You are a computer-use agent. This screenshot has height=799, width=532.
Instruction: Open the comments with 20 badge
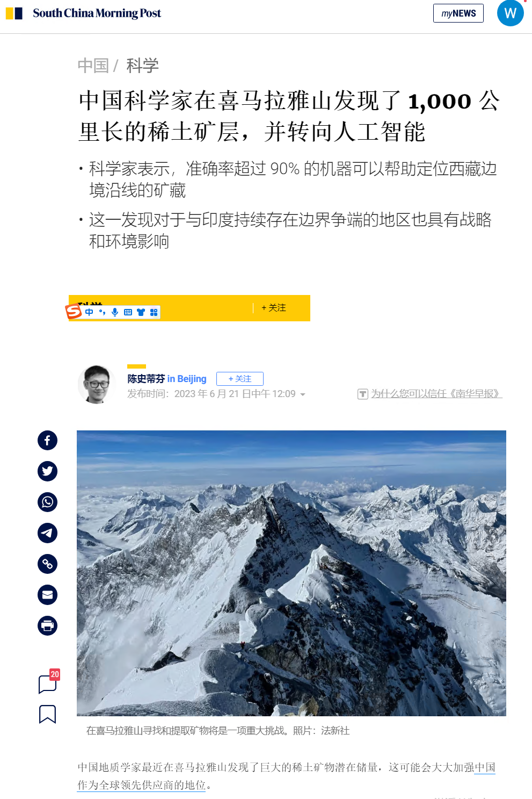tap(48, 682)
